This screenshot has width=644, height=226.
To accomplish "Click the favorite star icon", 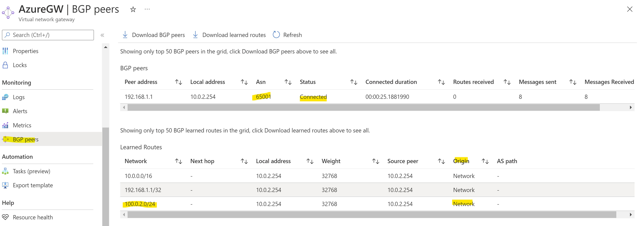I will click(x=133, y=9).
